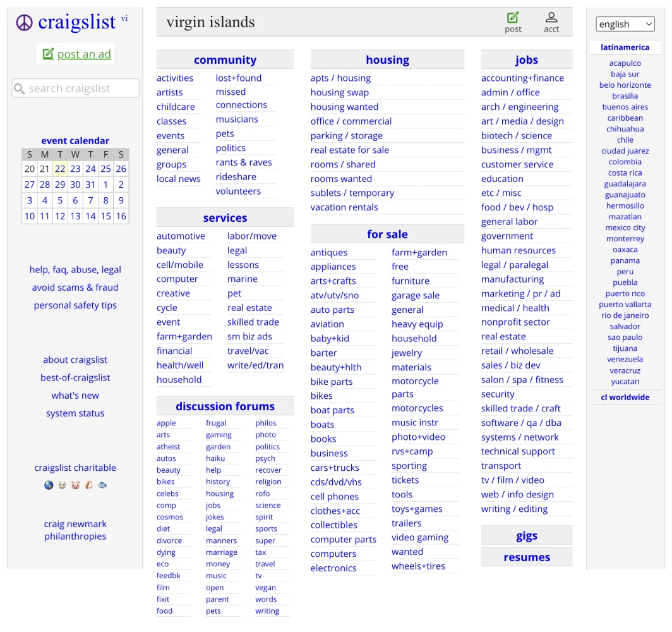Open the event calendar link
Image resolution: width=672 pixels, height=632 pixels.
click(75, 141)
